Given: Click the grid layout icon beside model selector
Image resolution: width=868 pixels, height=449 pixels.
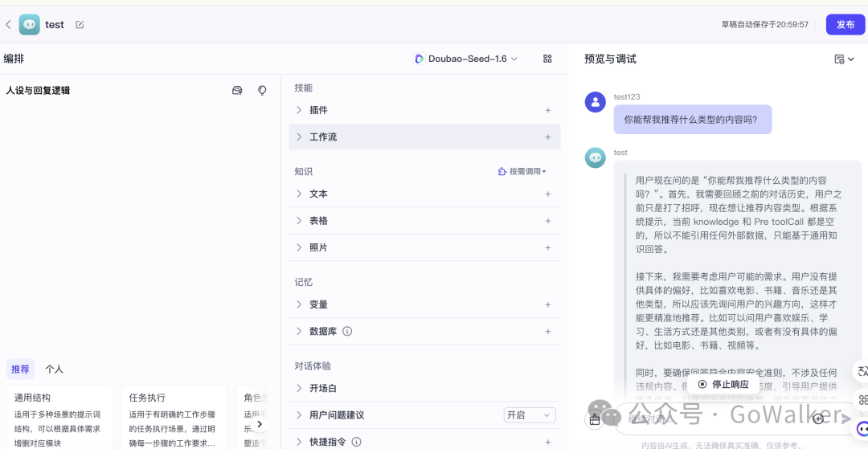Looking at the screenshot, I should (547, 59).
